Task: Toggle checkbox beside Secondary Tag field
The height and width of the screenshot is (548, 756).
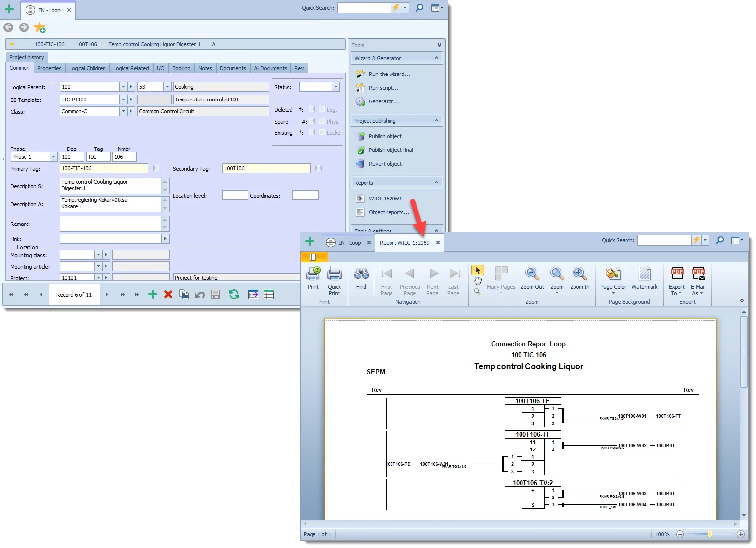Action: 319,168
